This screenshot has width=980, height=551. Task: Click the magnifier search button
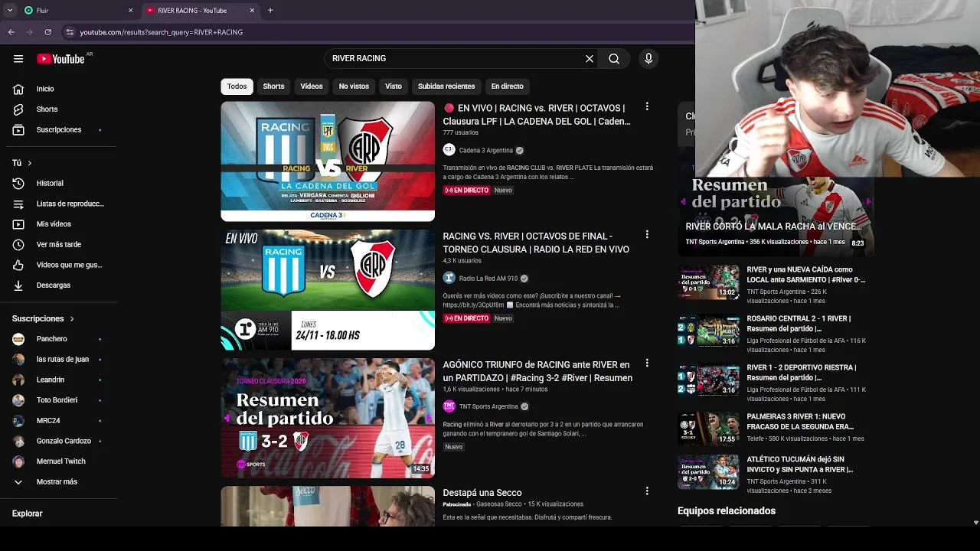point(614,58)
